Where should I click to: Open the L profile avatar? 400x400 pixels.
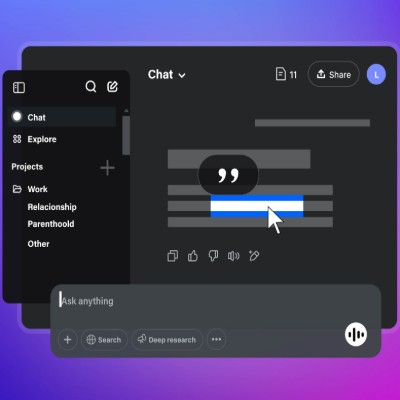(x=376, y=75)
